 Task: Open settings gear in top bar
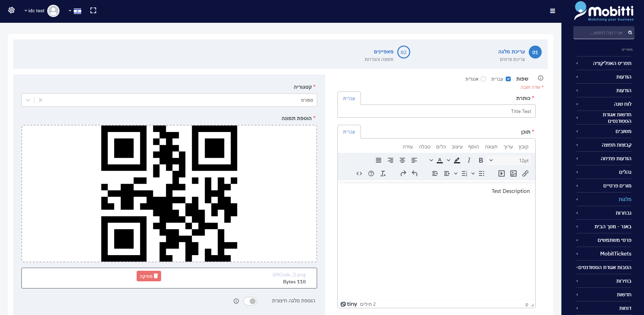pyautogui.click(x=12, y=10)
